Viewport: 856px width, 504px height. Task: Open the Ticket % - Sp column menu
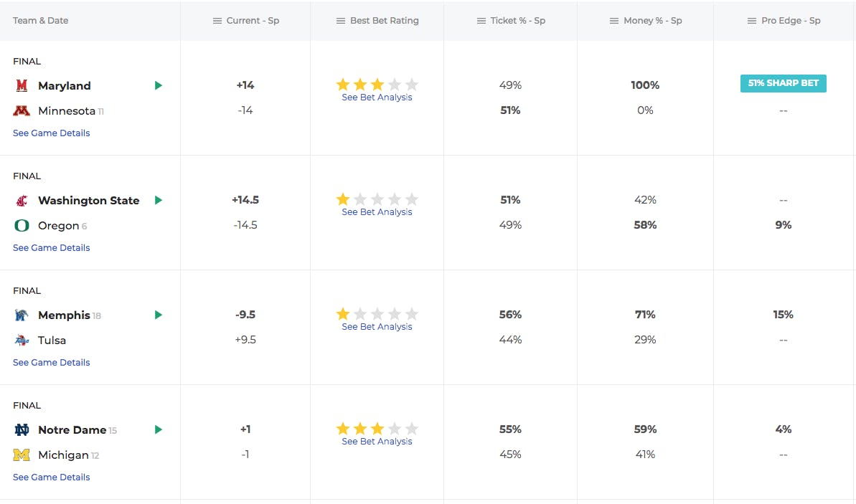point(481,21)
